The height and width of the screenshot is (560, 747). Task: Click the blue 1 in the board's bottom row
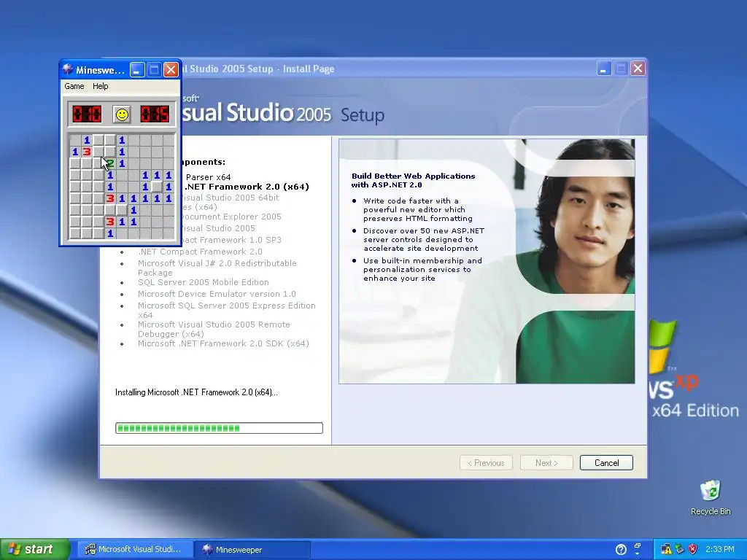110,233
